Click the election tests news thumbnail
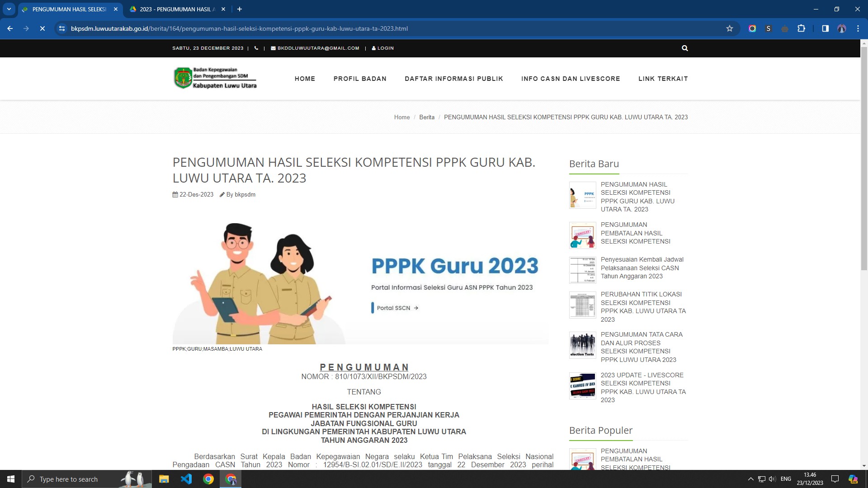868x488 pixels. [583, 345]
